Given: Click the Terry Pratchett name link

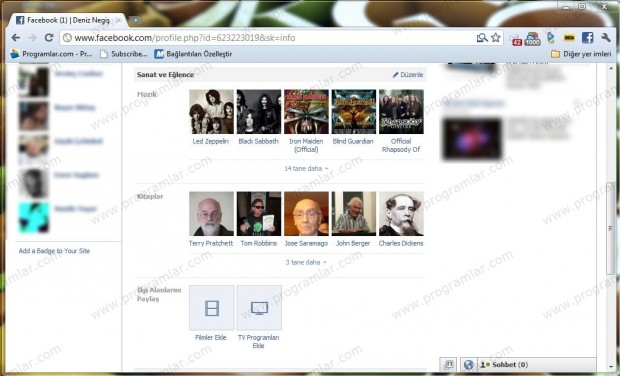Looking at the screenshot, I should pos(211,243).
